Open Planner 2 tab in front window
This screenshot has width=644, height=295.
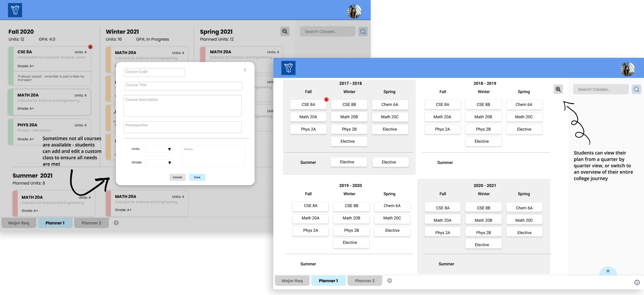pos(365,281)
